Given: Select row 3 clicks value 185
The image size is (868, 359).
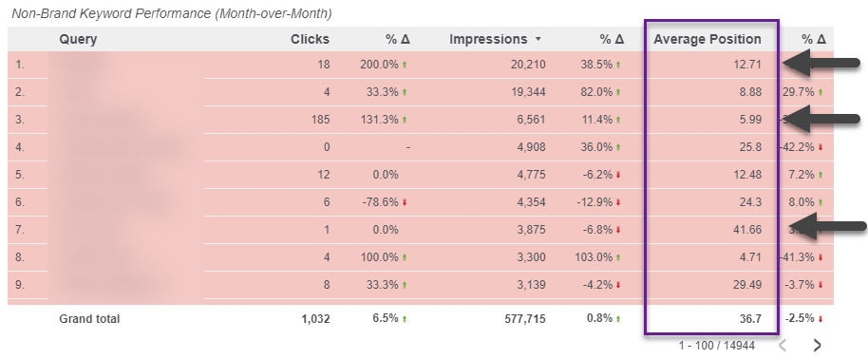Looking at the screenshot, I should point(321,120).
